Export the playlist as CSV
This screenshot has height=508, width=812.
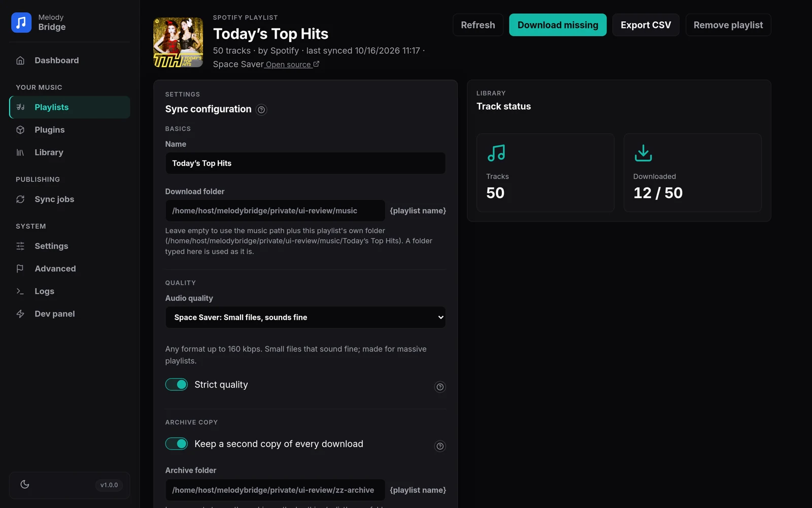[646, 25]
